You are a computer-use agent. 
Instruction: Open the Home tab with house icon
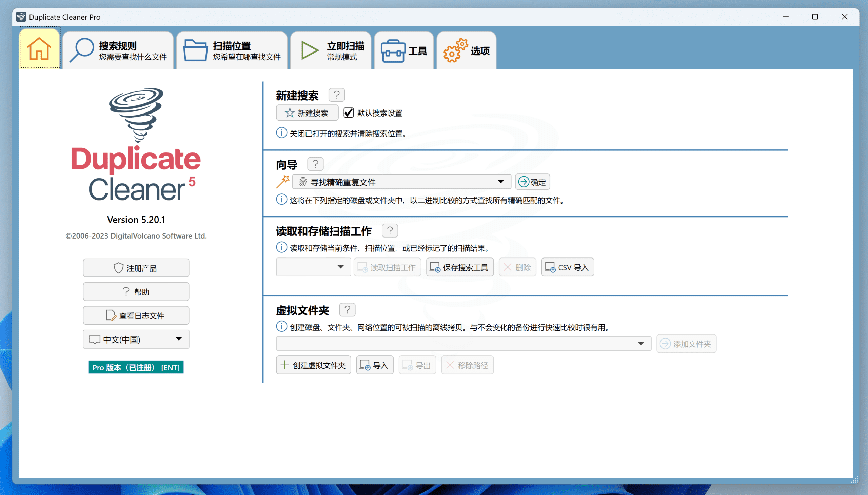coord(39,48)
